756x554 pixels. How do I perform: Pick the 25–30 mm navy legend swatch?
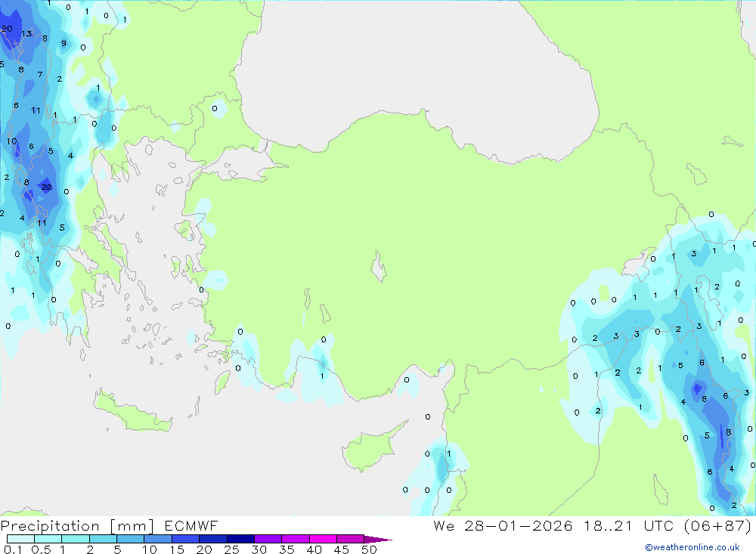(240, 539)
